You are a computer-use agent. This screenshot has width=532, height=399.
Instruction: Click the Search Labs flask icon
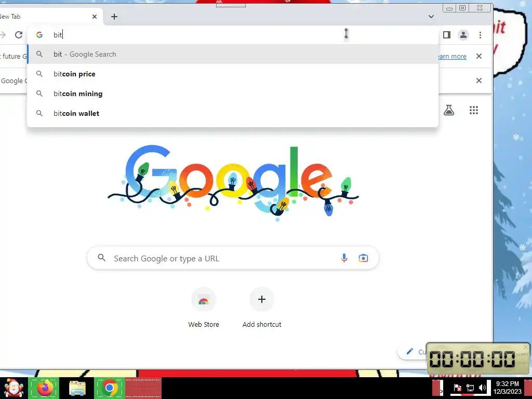(449, 110)
